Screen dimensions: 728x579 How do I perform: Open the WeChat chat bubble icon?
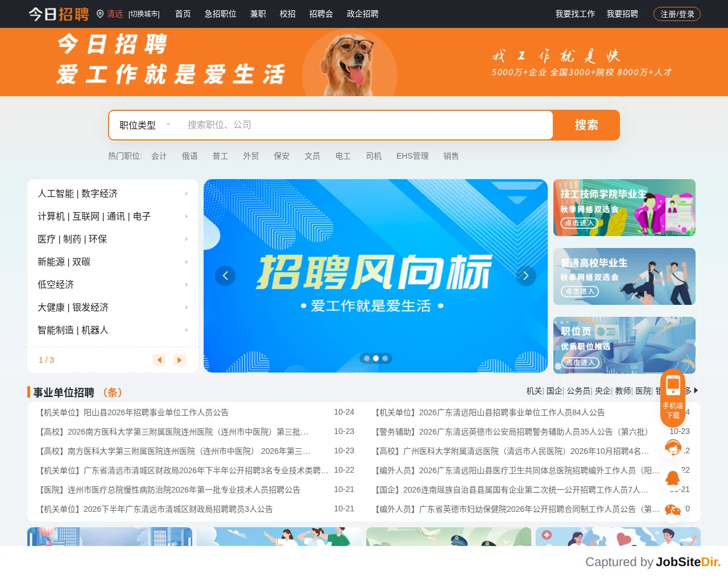[673, 510]
